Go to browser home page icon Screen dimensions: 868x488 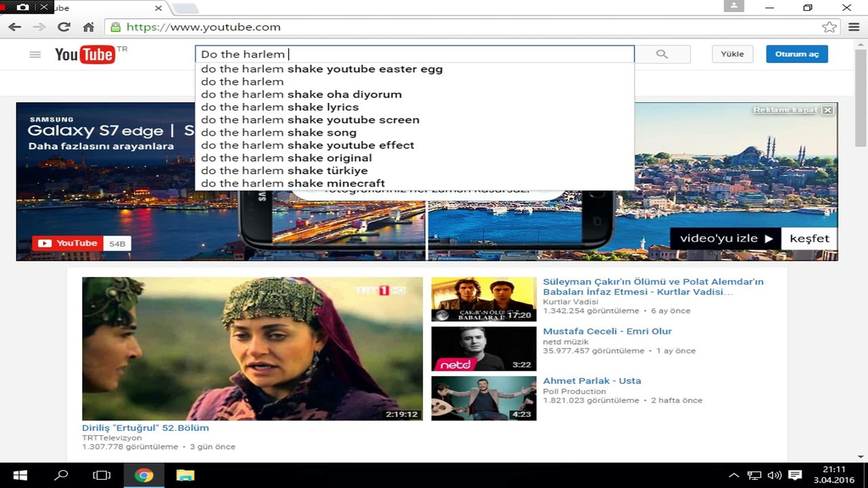(x=88, y=27)
